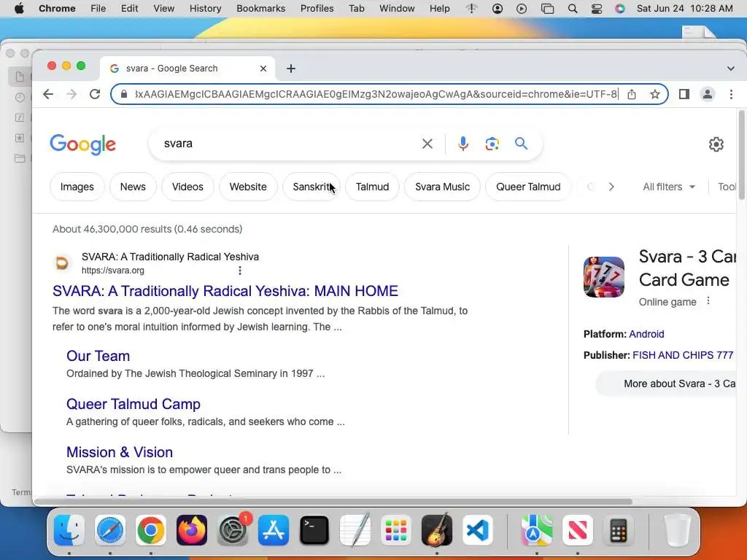Go back to the previous page in Chrome
The height and width of the screenshot is (560, 747).
point(48,94)
